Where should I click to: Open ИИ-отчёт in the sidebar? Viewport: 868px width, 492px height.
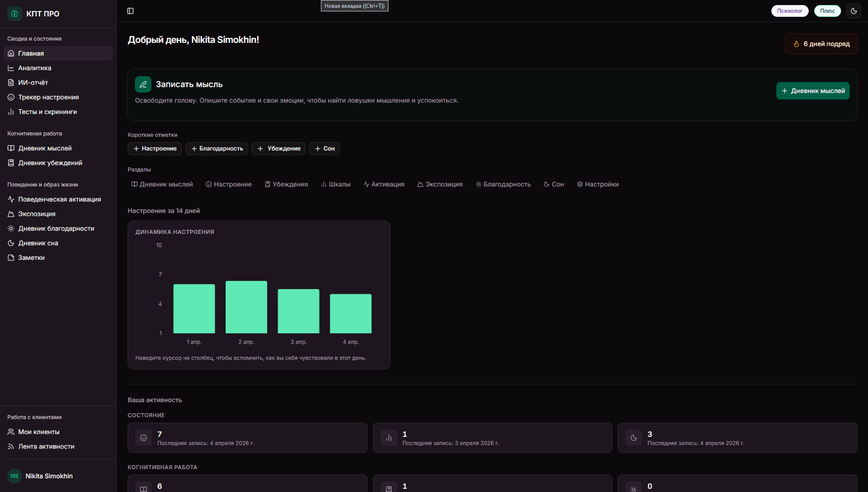pyautogui.click(x=33, y=83)
